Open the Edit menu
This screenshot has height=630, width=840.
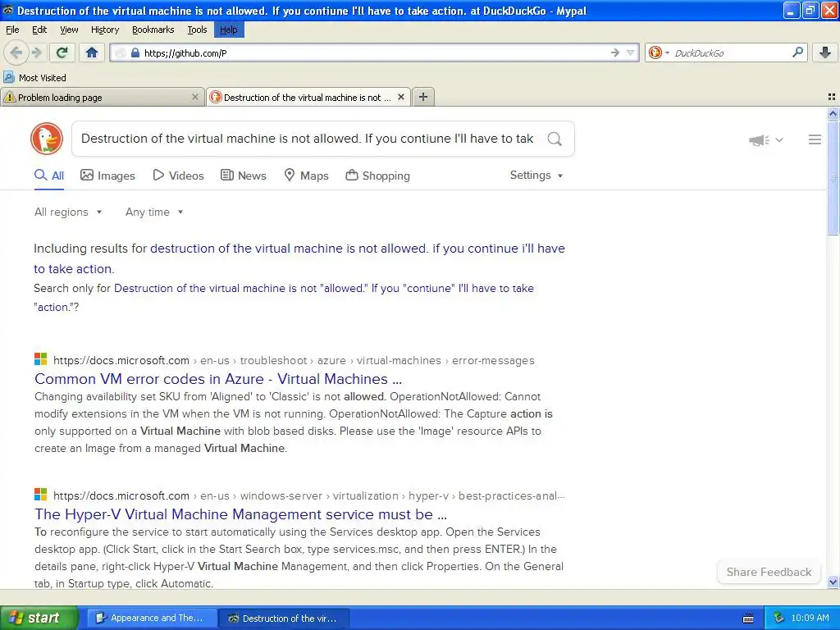39,30
